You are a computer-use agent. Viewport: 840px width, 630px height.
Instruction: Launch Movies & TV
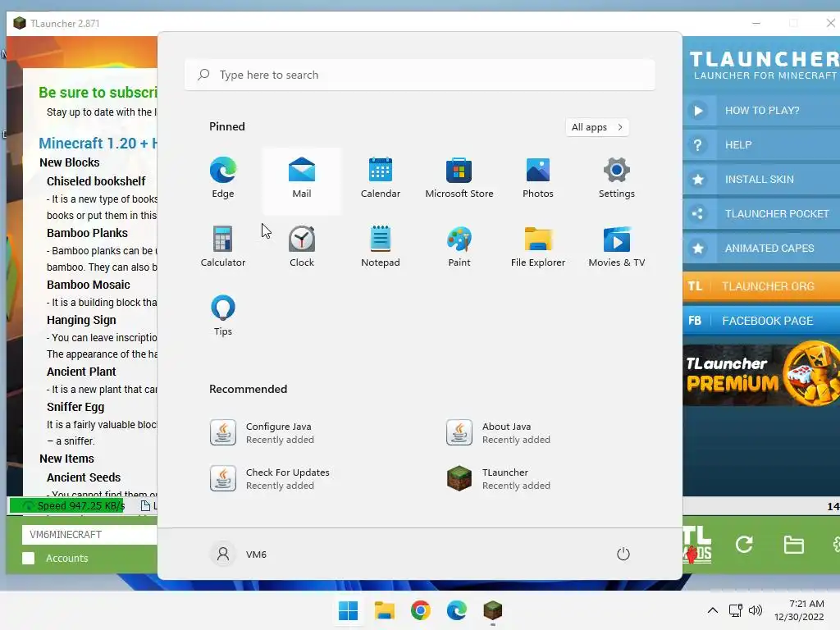click(x=617, y=246)
